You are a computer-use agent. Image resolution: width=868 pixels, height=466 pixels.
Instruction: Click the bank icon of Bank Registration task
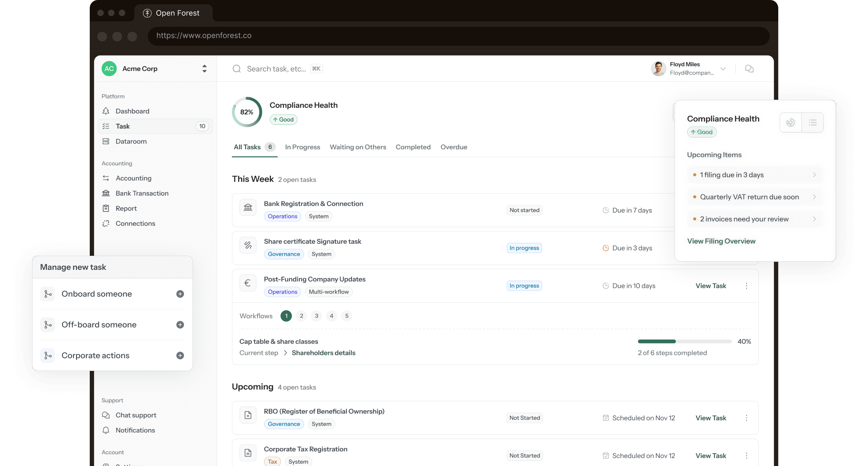click(248, 207)
